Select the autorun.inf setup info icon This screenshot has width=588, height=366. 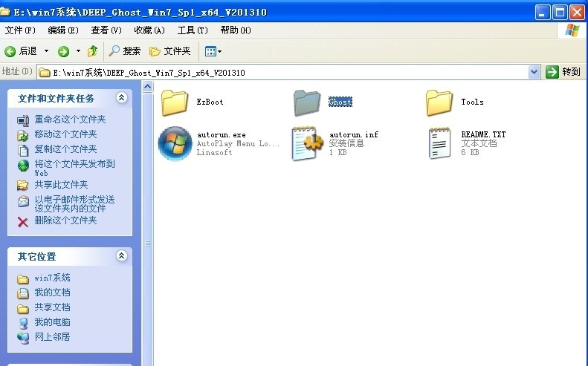point(307,143)
